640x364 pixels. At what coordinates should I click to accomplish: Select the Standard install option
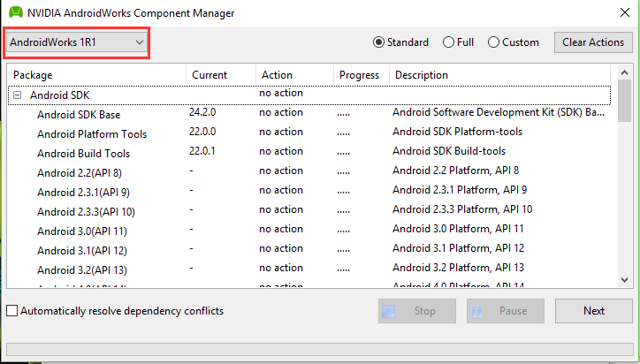(x=400, y=42)
